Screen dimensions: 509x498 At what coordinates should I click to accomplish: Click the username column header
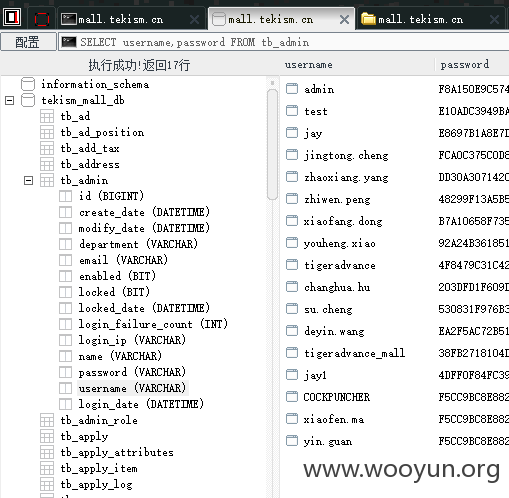308,64
